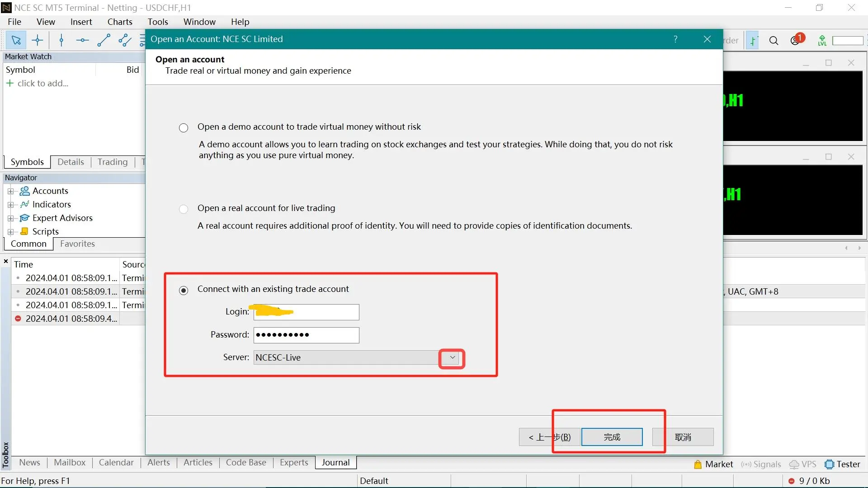Open the Insert menu
868x488 pixels.
(x=81, y=22)
